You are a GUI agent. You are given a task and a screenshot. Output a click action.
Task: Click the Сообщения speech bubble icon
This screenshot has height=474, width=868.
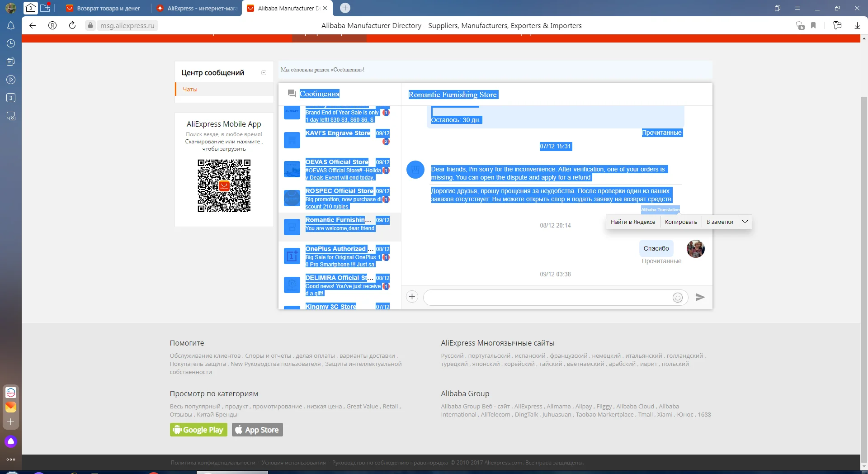point(292,94)
